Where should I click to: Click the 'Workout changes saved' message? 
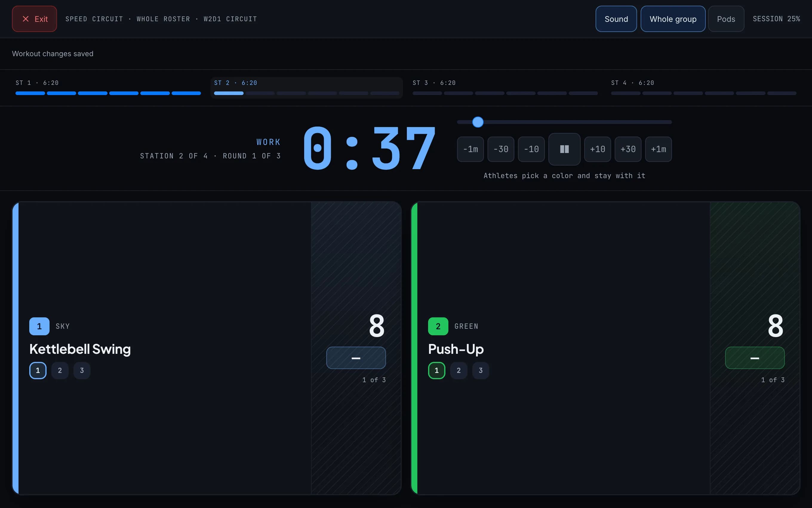click(53, 54)
